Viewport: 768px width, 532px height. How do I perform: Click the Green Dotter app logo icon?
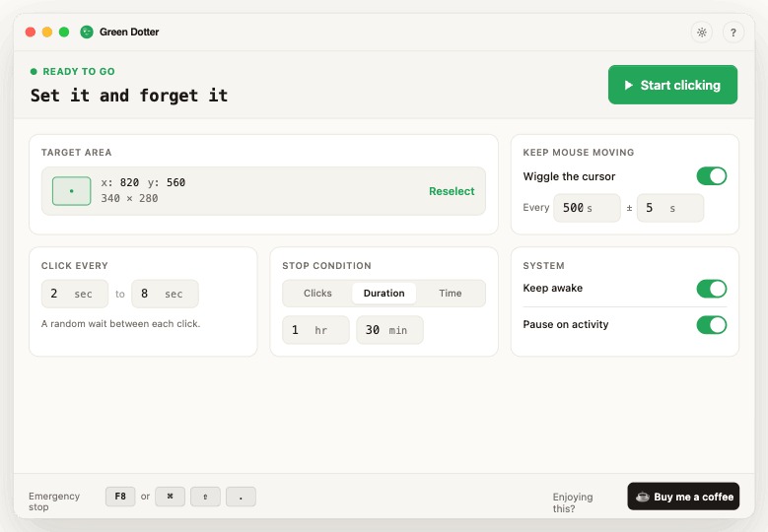click(87, 32)
